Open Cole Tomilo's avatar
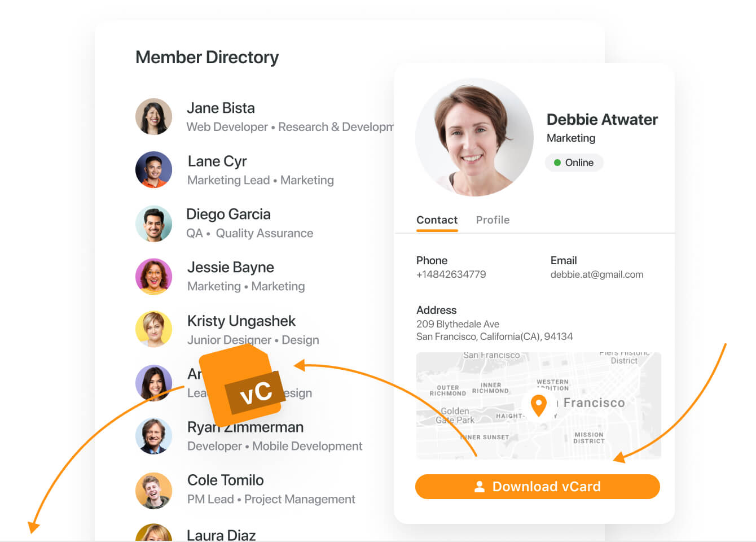 tap(153, 491)
